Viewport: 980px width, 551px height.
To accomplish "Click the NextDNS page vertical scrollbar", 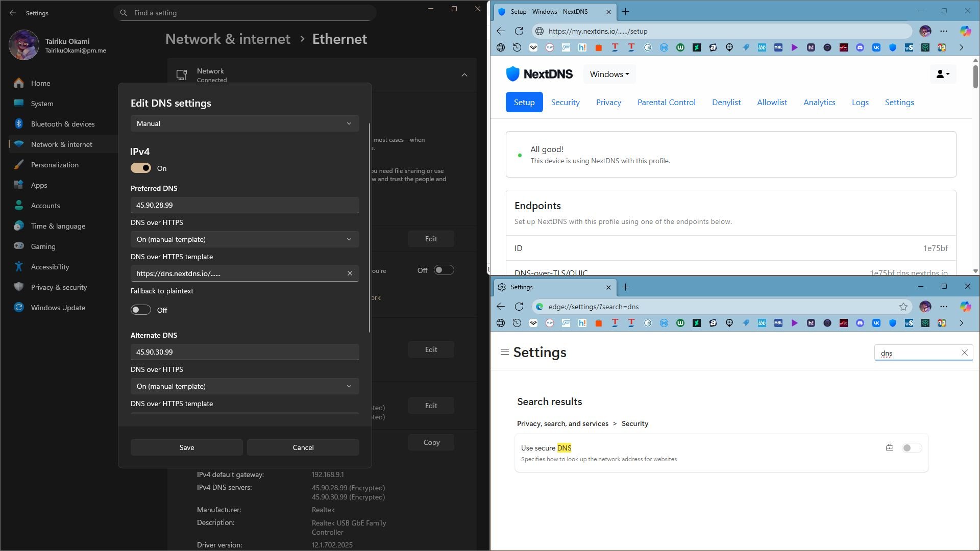I will 975,77.
